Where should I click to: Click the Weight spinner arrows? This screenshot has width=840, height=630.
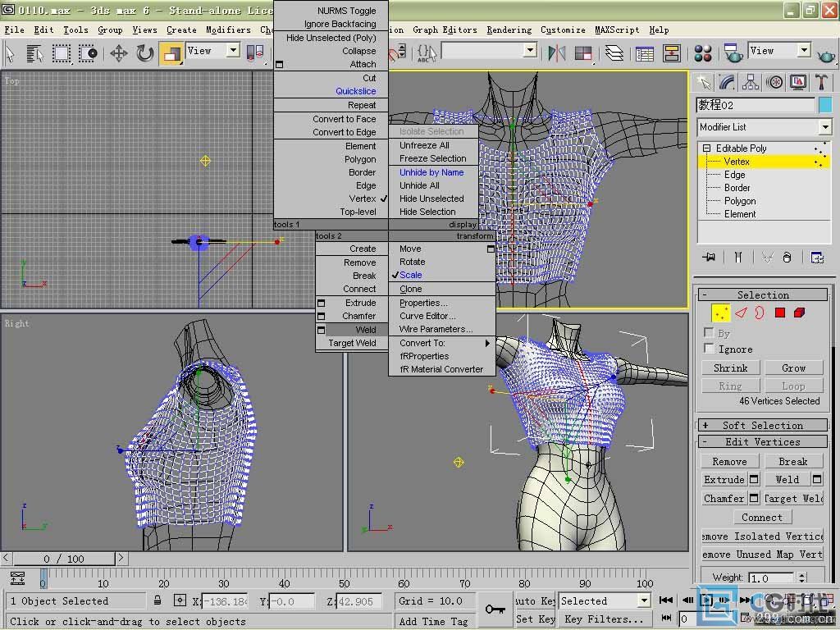801,577
